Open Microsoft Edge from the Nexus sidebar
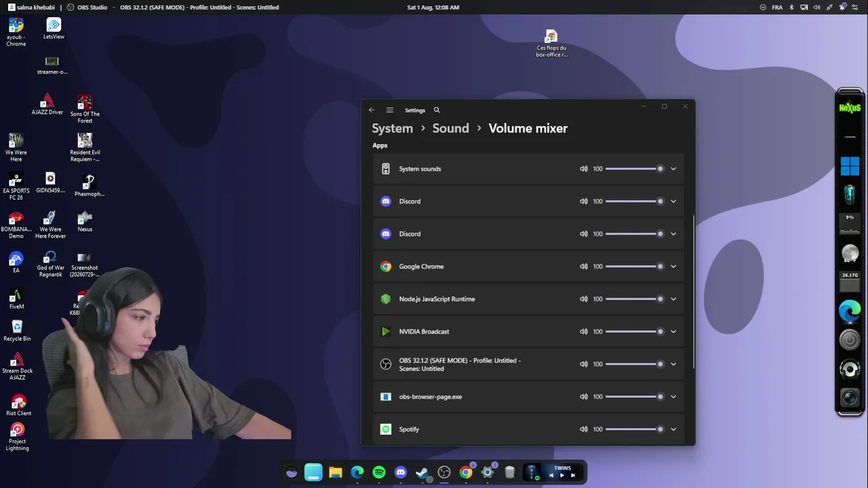 tap(850, 311)
